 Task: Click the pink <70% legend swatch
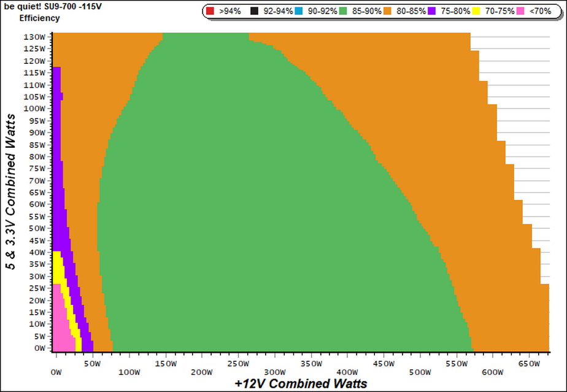520,11
